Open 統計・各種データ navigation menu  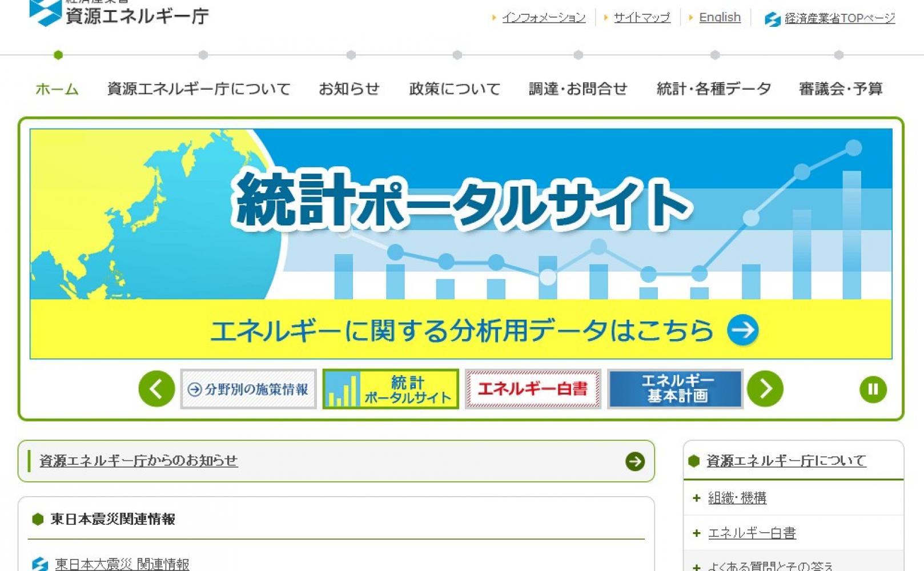tap(714, 89)
